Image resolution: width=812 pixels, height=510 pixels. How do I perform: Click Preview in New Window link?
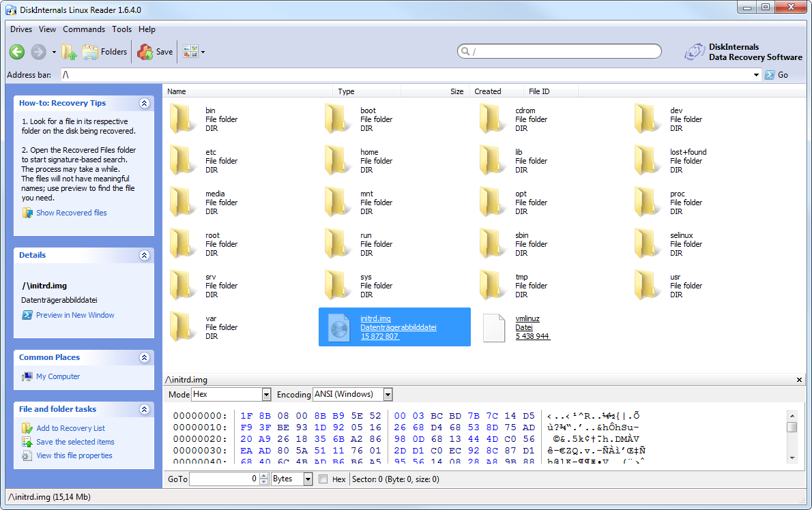coord(75,315)
